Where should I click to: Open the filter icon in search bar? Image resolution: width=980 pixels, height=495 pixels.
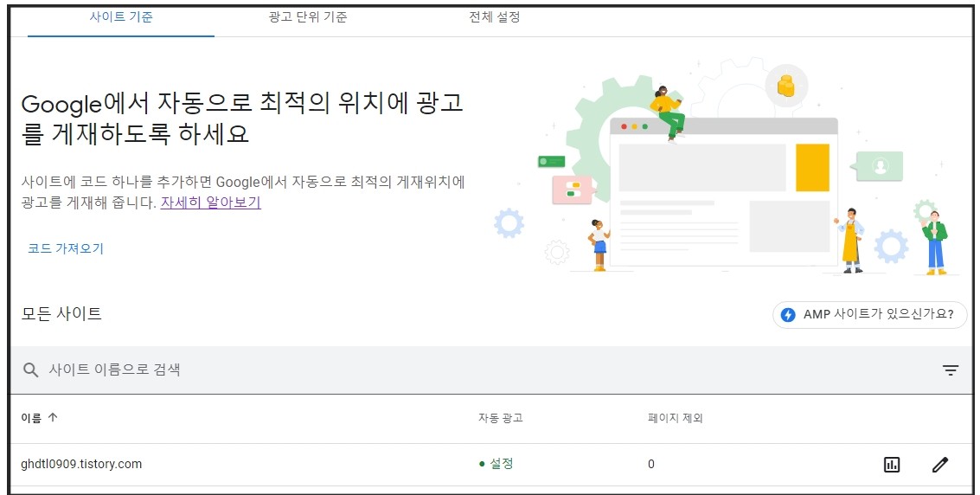click(x=950, y=370)
